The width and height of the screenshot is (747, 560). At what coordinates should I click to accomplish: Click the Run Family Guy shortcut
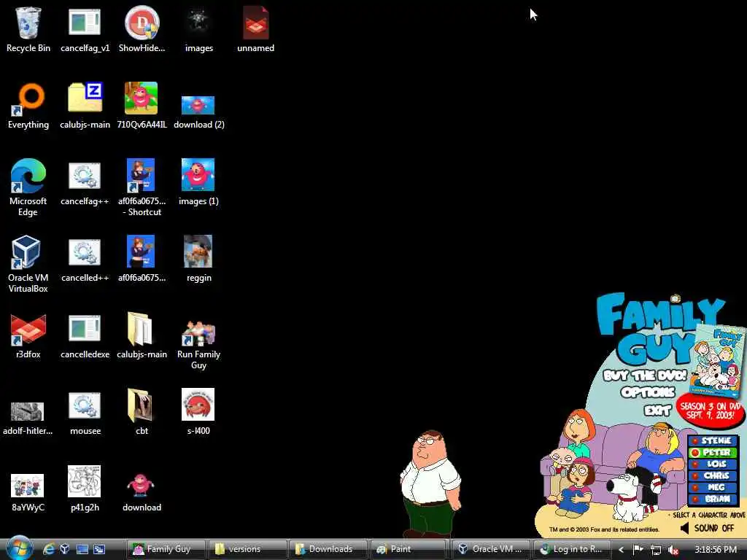click(198, 345)
